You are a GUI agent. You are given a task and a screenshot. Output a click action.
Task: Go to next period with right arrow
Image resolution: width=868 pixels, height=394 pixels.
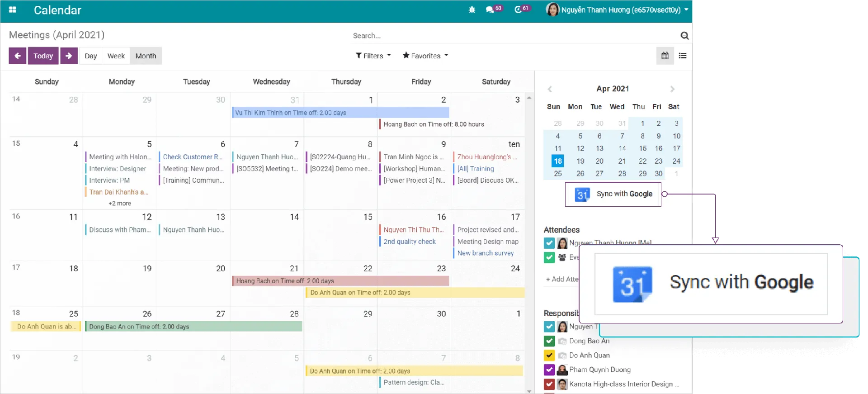point(69,56)
